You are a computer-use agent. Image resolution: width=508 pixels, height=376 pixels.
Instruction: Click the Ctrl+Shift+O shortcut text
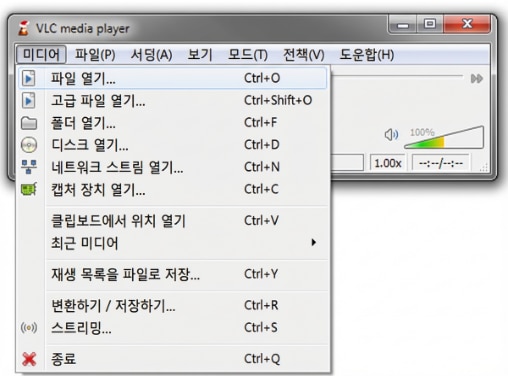[278, 100]
